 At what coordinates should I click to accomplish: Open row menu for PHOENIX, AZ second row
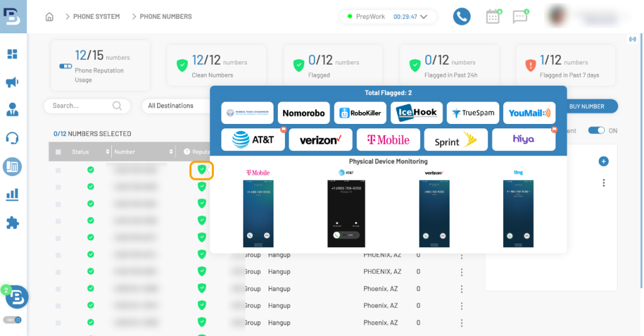click(x=462, y=272)
